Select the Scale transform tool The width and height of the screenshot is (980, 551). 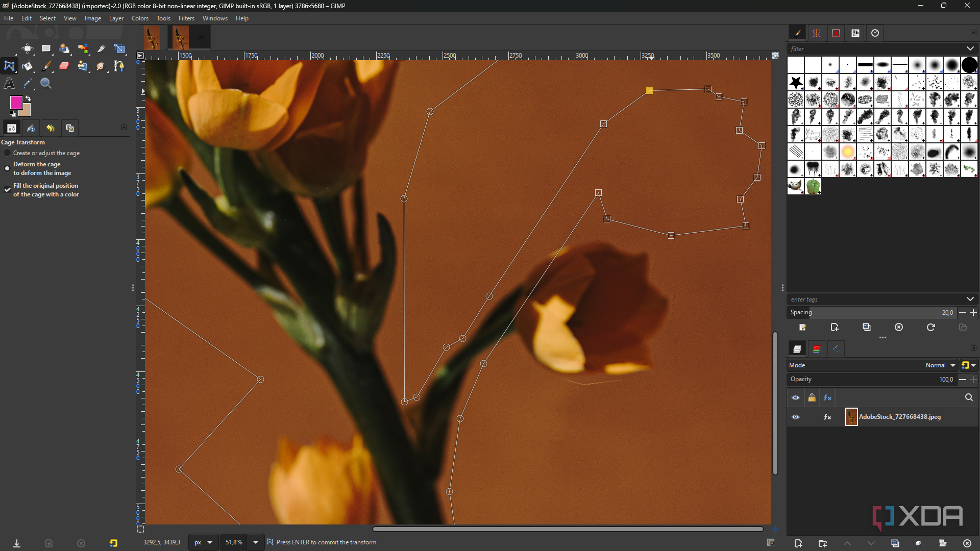point(119,48)
